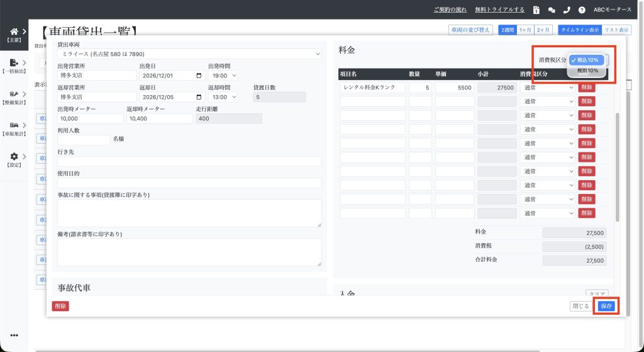This screenshot has width=644, height=352.
Task: Open 通常 tax dropdown in レンタル料金Kランク row
Action: [548, 88]
